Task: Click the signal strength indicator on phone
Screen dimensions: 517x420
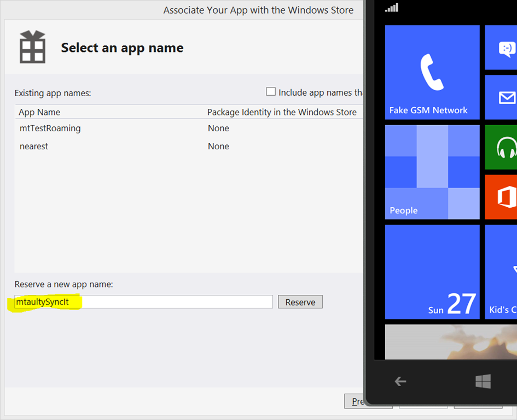Action: click(392, 8)
